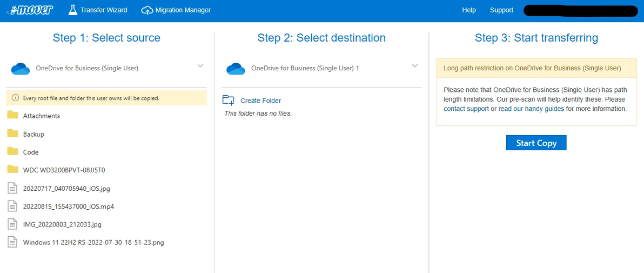
Task: Open the WDC WD3200BPVT-08JJ5T0 folder
Action: pos(64,170)
